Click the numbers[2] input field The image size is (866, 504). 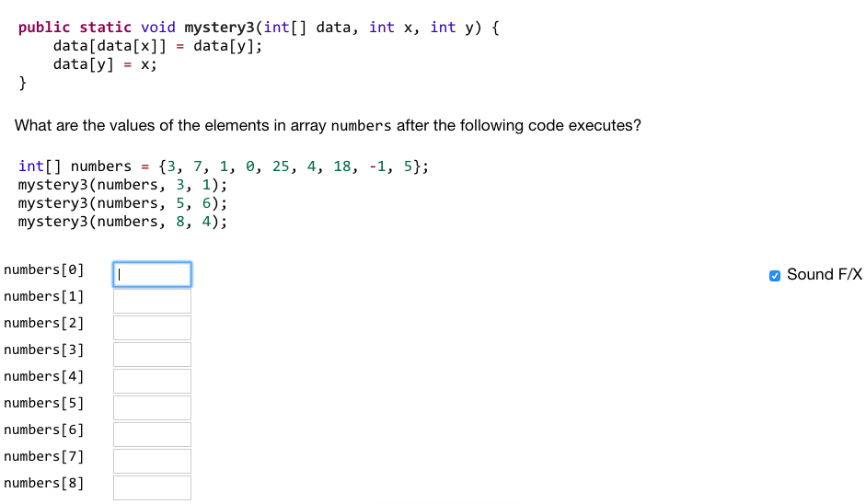pos(153,328)
